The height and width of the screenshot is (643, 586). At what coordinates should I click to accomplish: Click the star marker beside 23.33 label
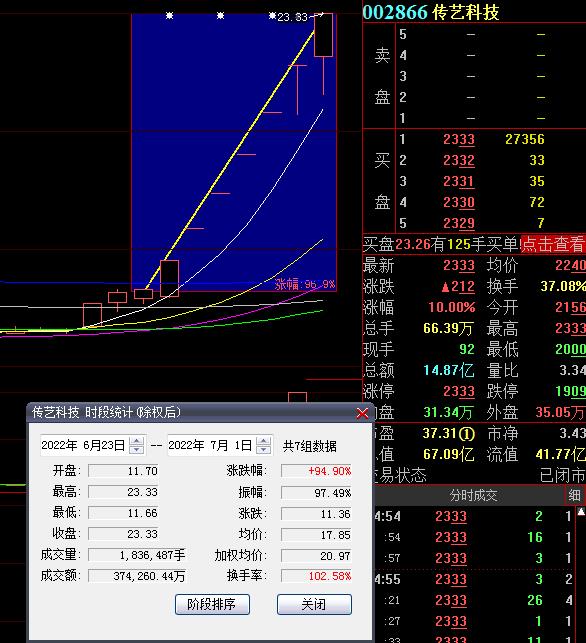[272, 16]
